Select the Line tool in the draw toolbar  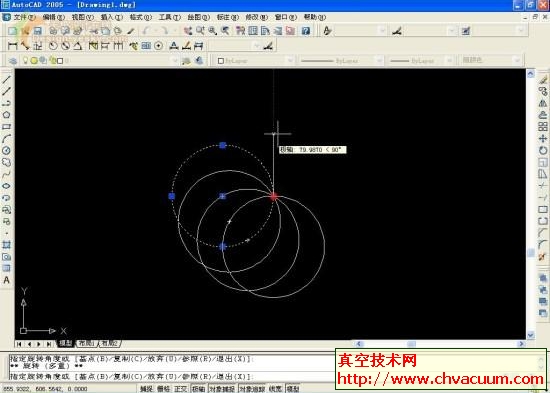click(x=6, y=79)
